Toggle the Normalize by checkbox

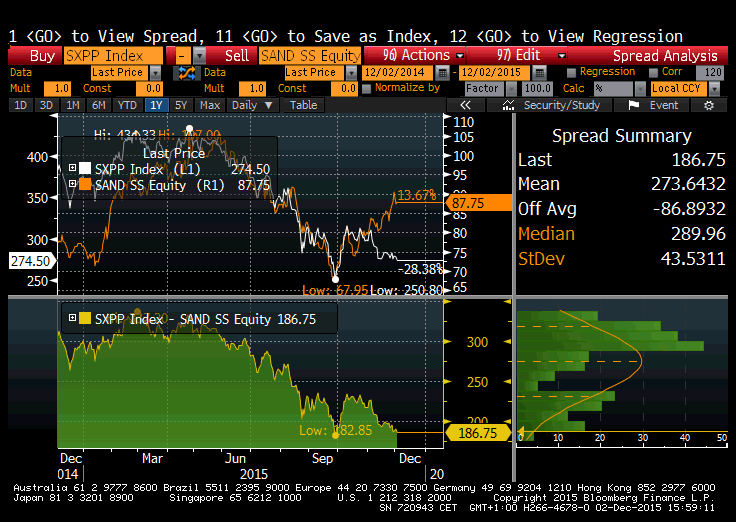point(367,88)
